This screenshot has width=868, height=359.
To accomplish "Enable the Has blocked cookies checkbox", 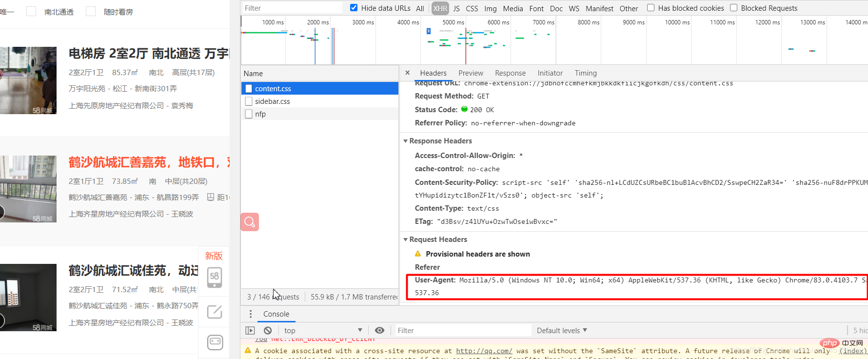I will pos(651,8).
